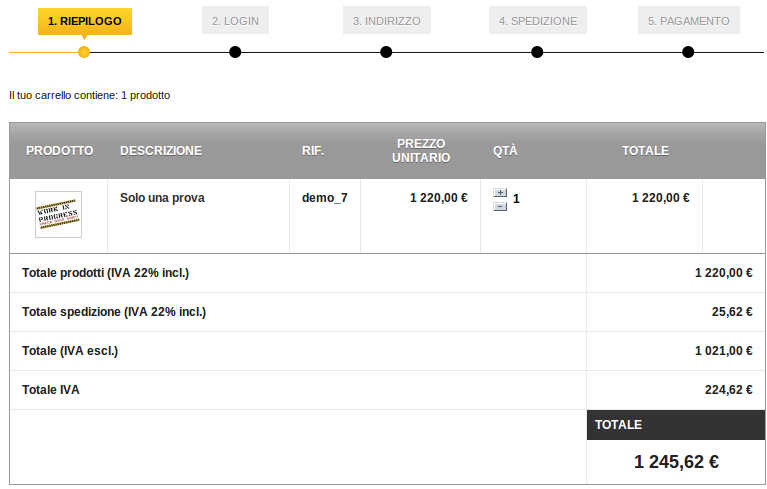Click the final 1 245,62 € total
767x489 pixels.
tap(676, 462)
